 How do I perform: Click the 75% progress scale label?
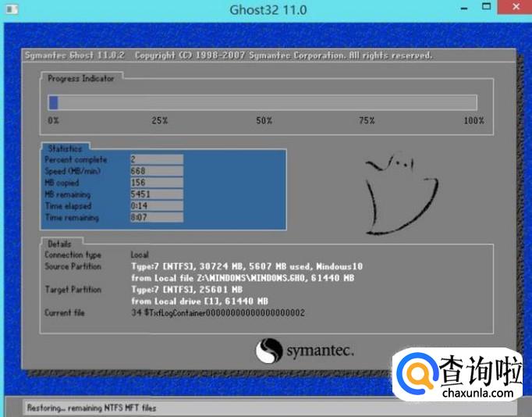click(367, 120)
